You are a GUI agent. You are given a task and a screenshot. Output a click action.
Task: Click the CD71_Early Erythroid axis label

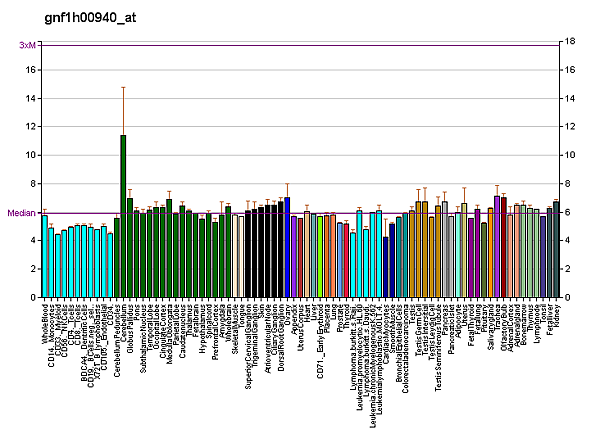[x=320, y=340]
